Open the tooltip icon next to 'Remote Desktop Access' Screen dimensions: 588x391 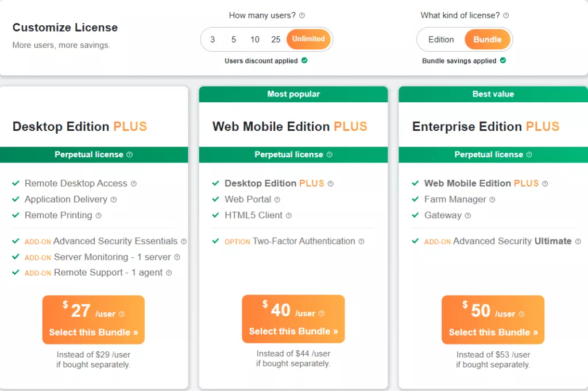(x=134, y=183)
